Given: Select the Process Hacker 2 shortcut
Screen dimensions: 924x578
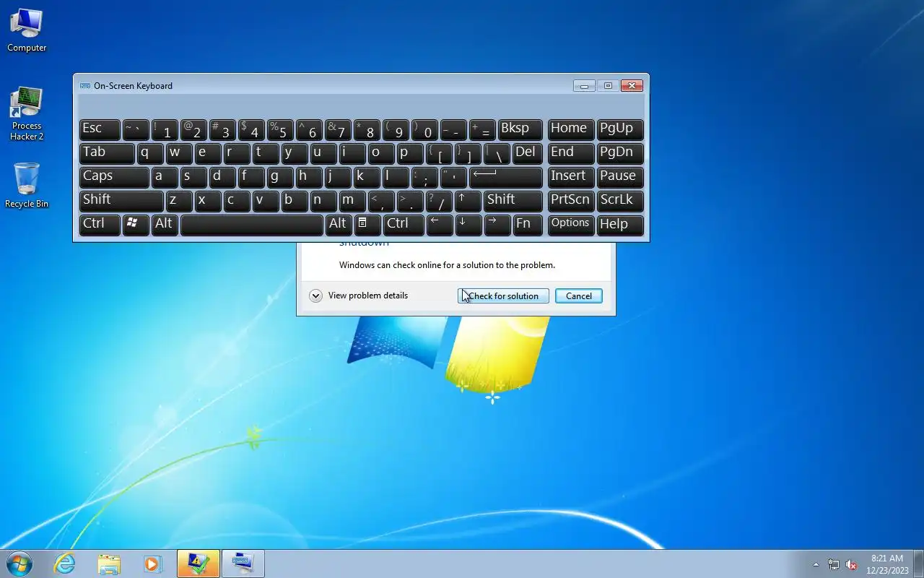Looking at the screenshot, I should coord(27,113).
